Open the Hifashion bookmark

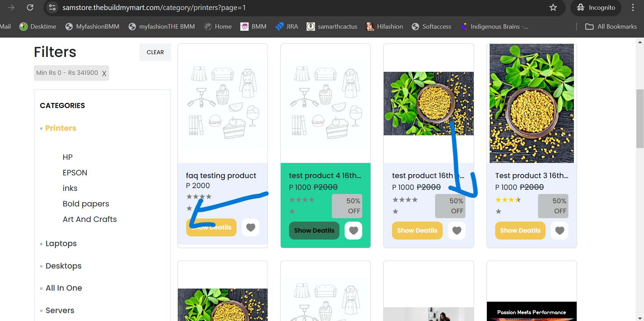[384, 27]
